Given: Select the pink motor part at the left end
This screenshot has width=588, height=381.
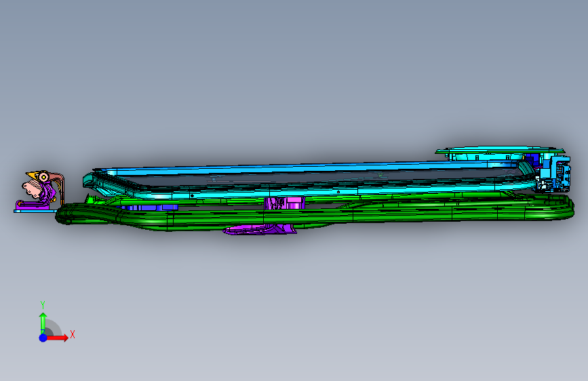Looking at the screenshot, I should (31, 188).
